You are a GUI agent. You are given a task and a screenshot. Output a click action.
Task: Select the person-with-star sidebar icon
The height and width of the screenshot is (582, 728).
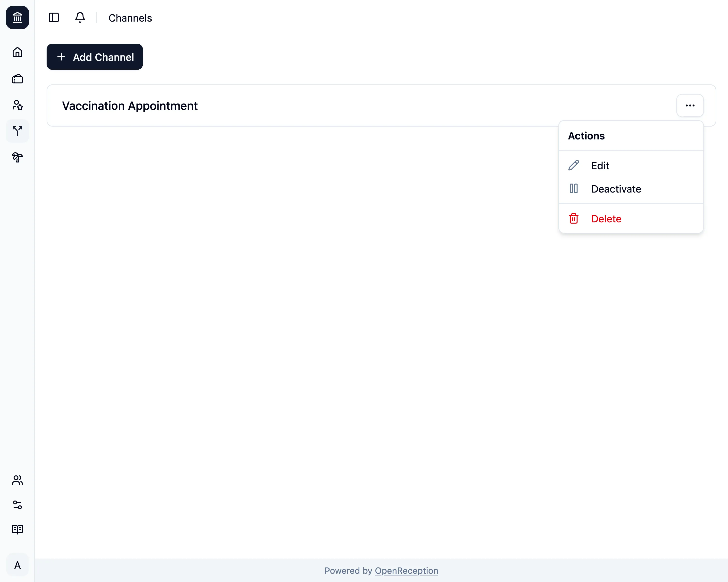[x=17, y=105]
